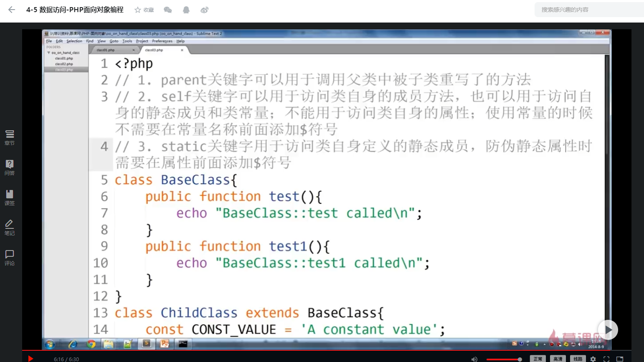The image size is (644, 362).
Task: Share via the Weibo icon
Action: click(204, 10)
